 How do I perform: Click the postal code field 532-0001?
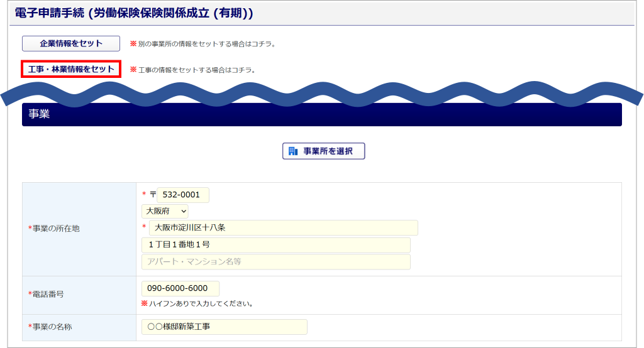pyautogui.click(x=183, y=195)
